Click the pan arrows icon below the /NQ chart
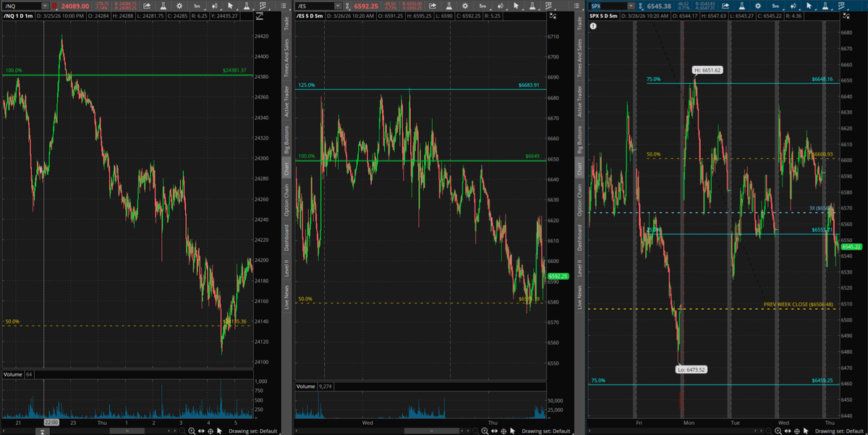 click(x=201, y=431)
